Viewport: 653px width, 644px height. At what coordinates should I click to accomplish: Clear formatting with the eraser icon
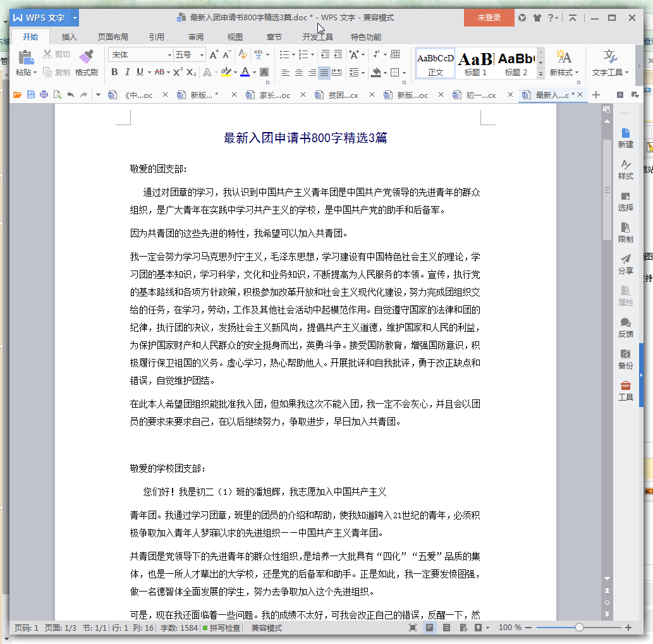(242, 54)
